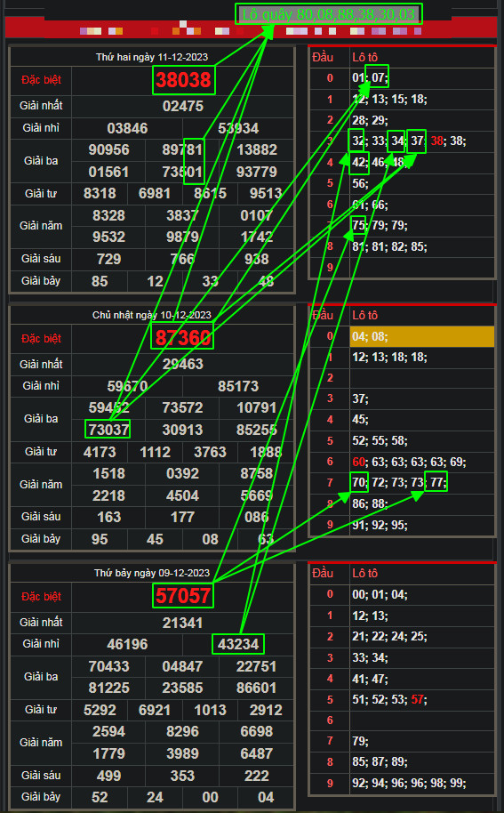Click the boxed Giải nhì number 43234
Image resolution: width=504 pixels, height=813 pixels.
[238, 644]
